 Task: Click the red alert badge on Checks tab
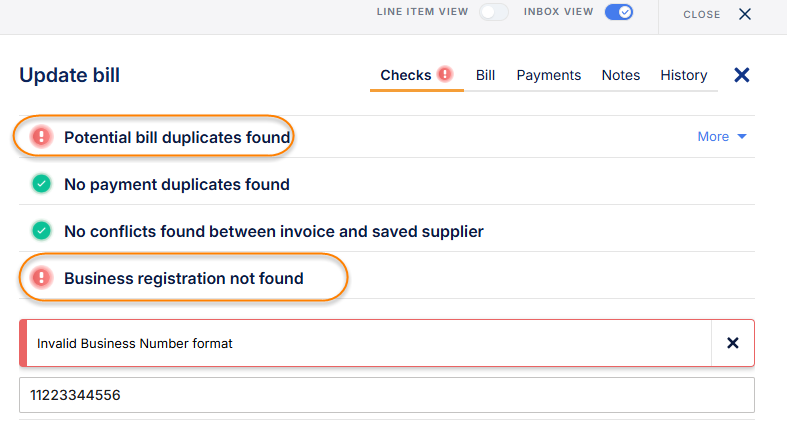tap(445, 75)
